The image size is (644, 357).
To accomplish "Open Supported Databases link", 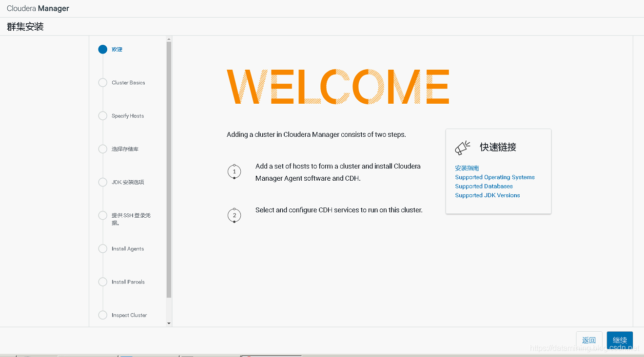I will 484,186.
